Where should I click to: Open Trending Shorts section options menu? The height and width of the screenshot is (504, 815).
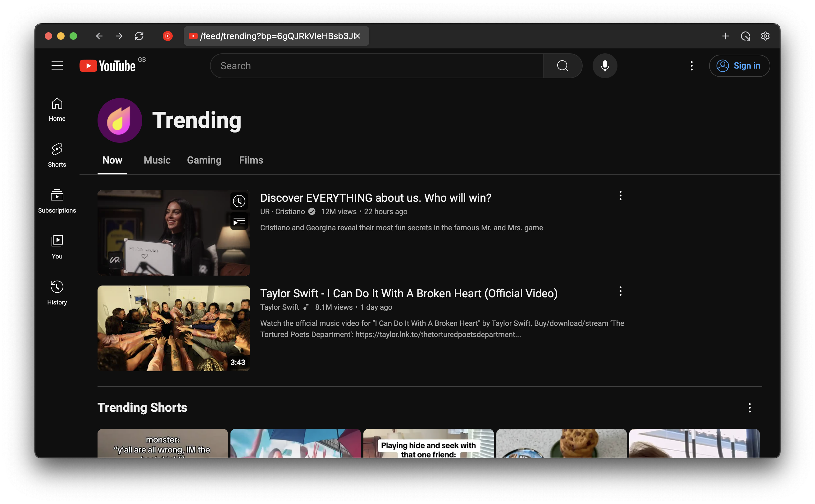(749, 408)
